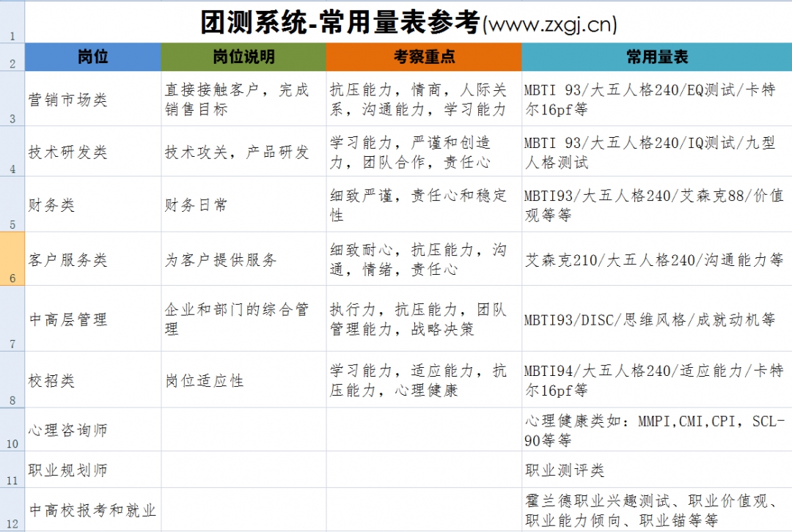Viewport: 792px width, 532px height.
Task: Select the 为客户提供服务 description cell
Action: tap(243, 259)
